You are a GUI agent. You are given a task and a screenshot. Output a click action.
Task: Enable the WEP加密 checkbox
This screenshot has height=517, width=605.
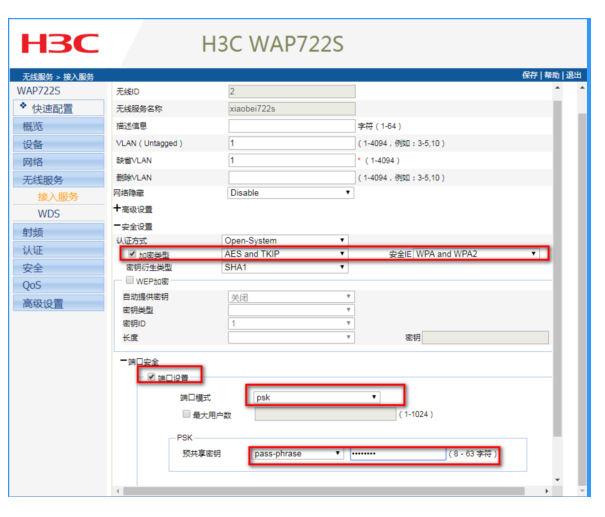click(130, 280)
